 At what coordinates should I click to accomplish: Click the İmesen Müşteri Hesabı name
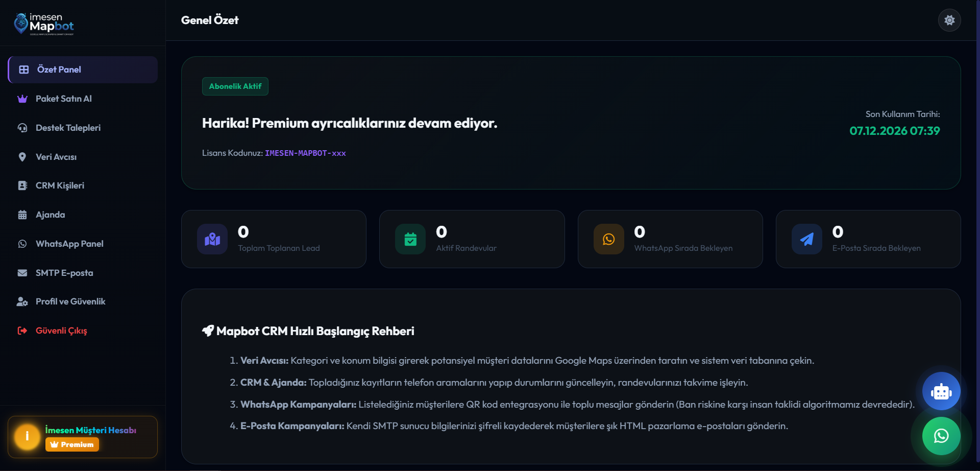(91, 430)
